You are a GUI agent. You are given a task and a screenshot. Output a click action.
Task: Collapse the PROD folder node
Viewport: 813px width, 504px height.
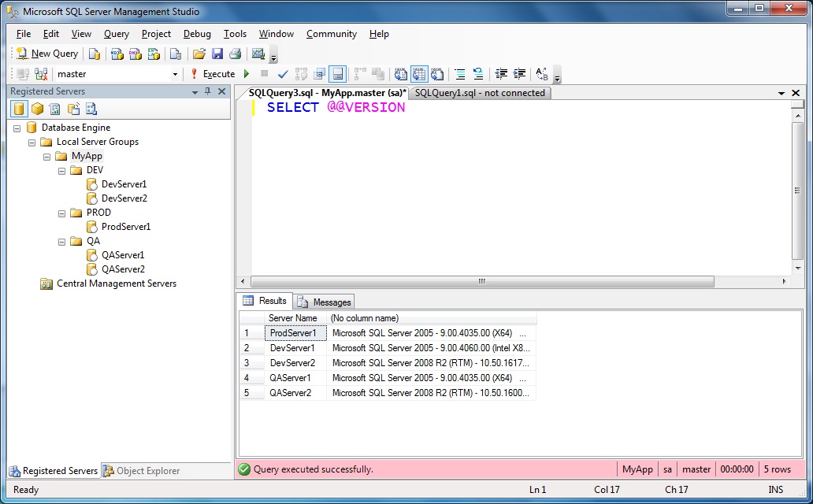click(x=62, y=213)
